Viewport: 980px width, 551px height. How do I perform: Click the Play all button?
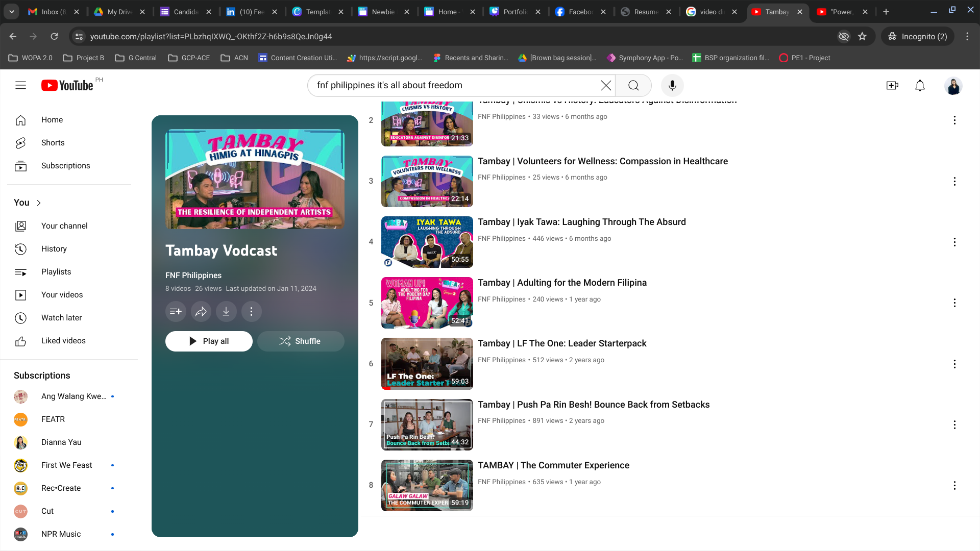(x=209, y=341)
